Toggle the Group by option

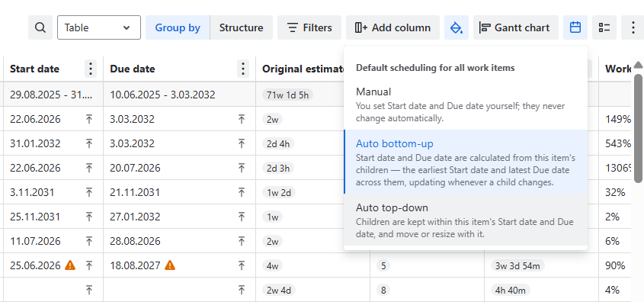click(x=178, y=27)
